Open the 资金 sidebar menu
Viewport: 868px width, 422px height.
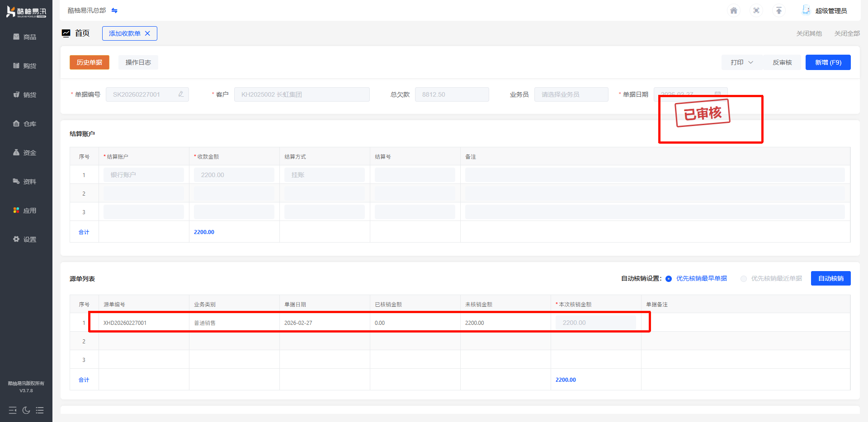click(26, 153)
